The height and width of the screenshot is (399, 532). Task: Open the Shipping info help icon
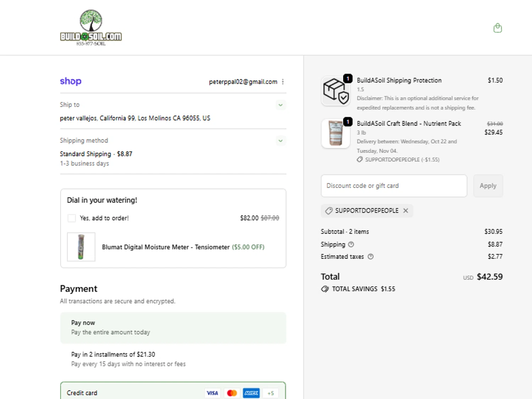(x=351, y=244)
